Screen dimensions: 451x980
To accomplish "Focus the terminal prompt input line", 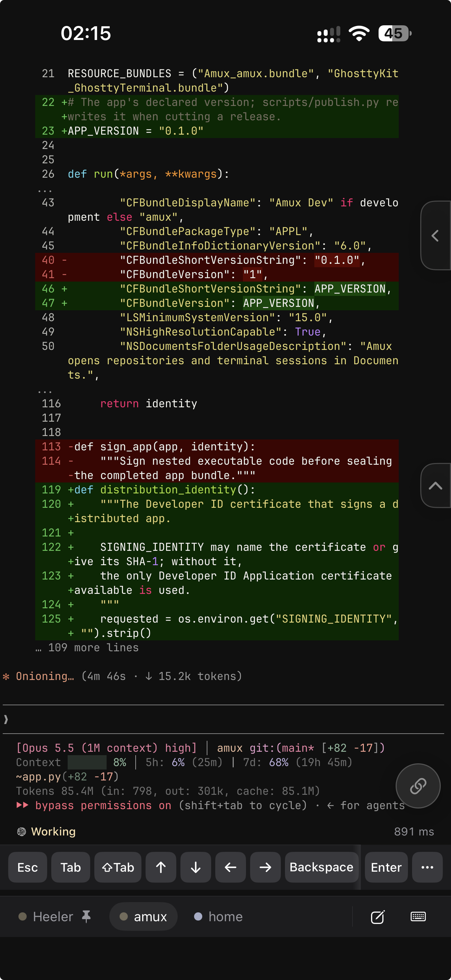I will [x=223, y=719].
